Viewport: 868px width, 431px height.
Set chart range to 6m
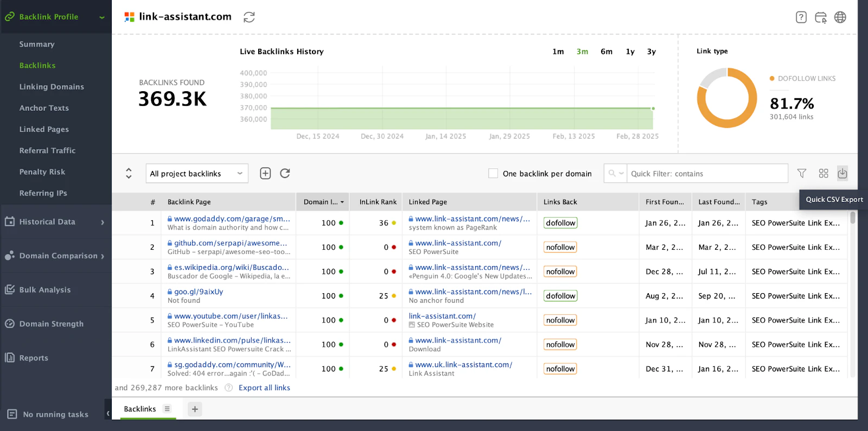[x=607, y=52]
